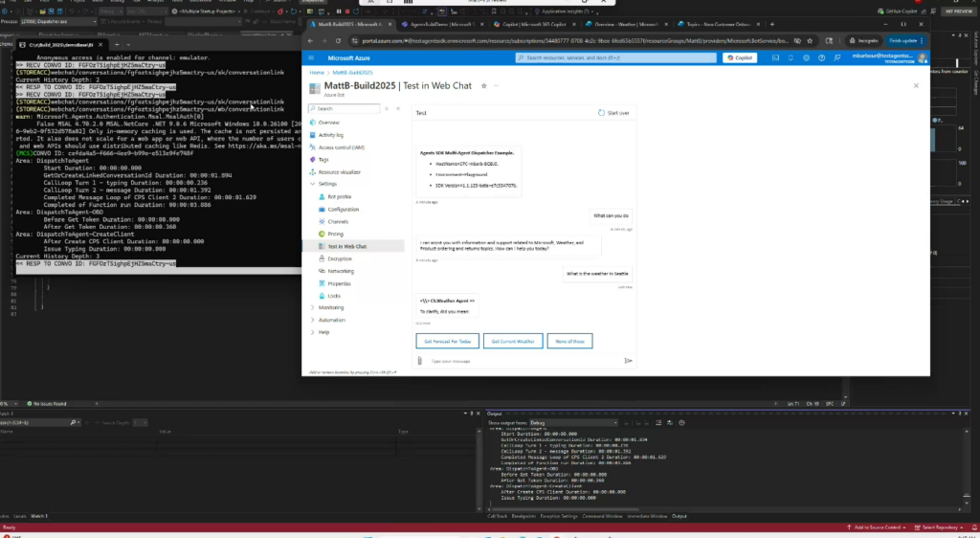980x538 pixels.
Task: Choose Get Current Weather suggestion
Action: coord(513,341)
